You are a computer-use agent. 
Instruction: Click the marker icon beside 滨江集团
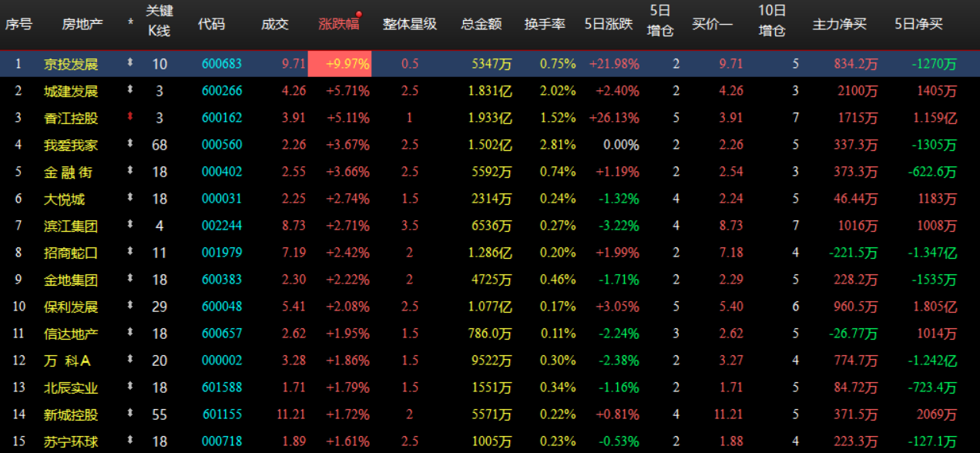pos(130,225)
